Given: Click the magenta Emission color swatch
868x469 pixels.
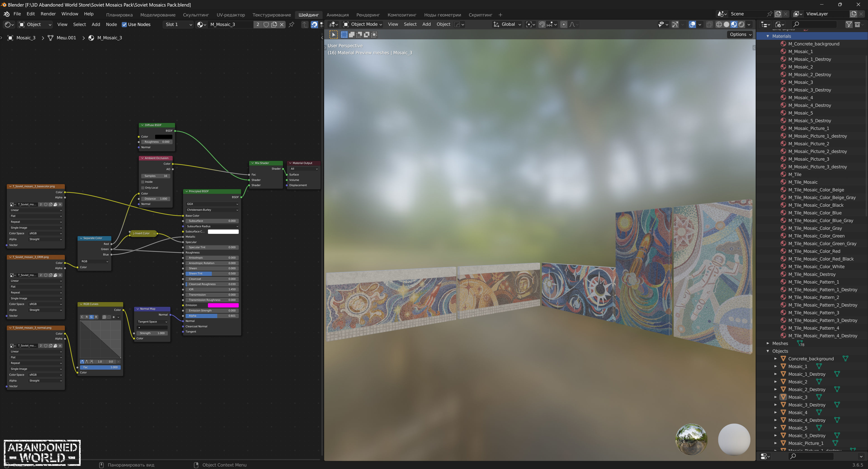Looking at the screenshot, I should (x=223, y=305).
